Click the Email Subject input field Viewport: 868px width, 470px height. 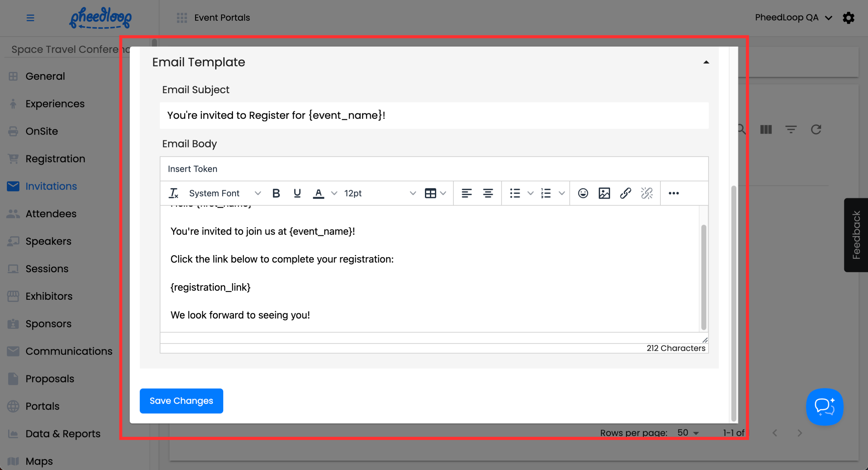[x=434, y=115]
